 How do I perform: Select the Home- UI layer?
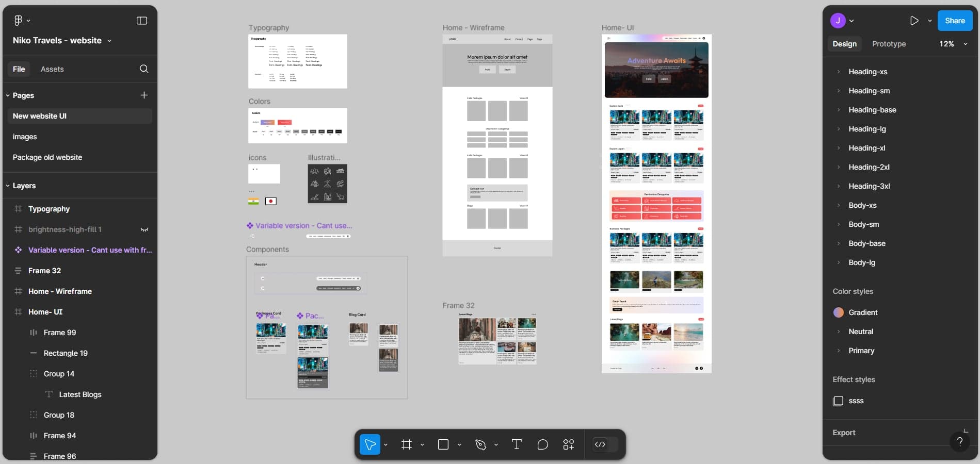point(45,312)
